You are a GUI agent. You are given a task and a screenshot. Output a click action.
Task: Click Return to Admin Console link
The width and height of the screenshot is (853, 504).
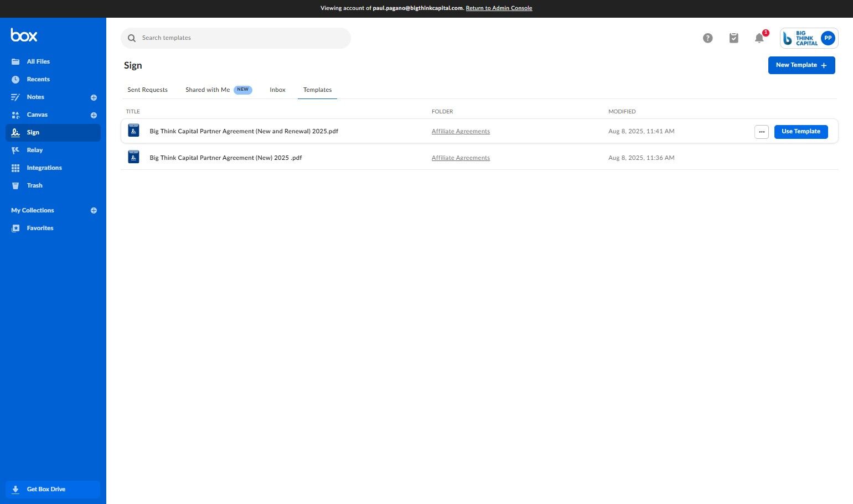coord(499,8)
